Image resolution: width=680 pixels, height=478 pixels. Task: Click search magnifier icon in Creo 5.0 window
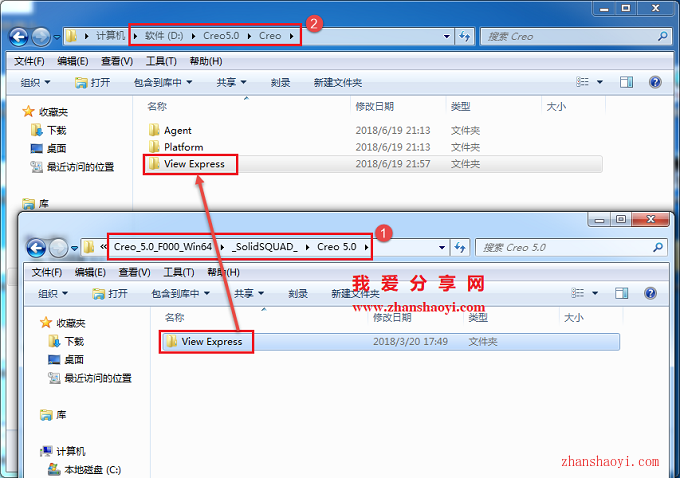tap(657, 247)
